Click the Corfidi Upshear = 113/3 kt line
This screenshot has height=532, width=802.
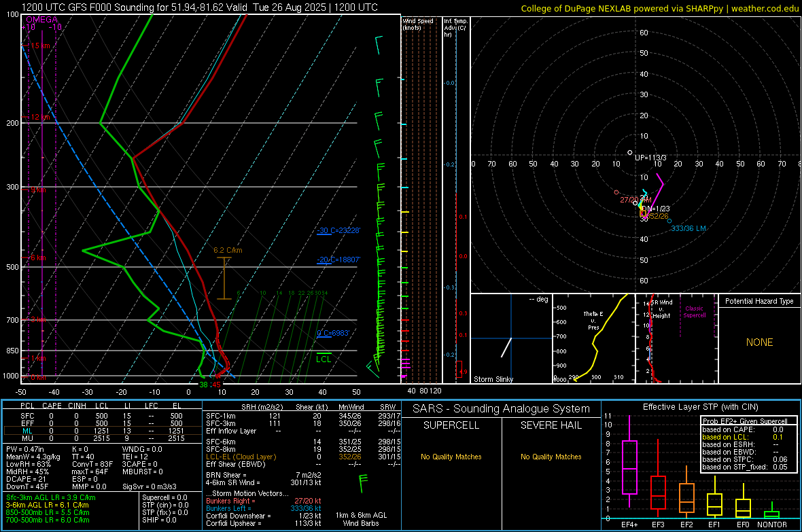[x=264, y=523]
